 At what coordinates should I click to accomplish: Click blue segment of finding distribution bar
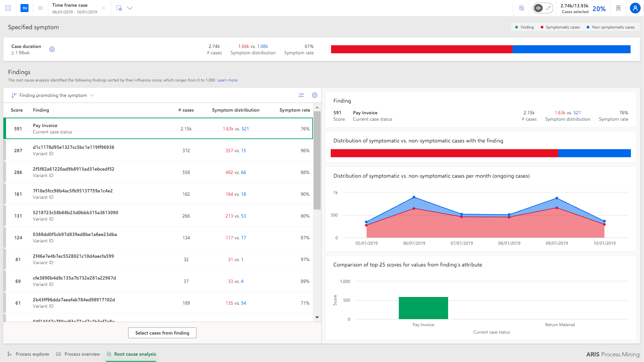click(594, 153)
